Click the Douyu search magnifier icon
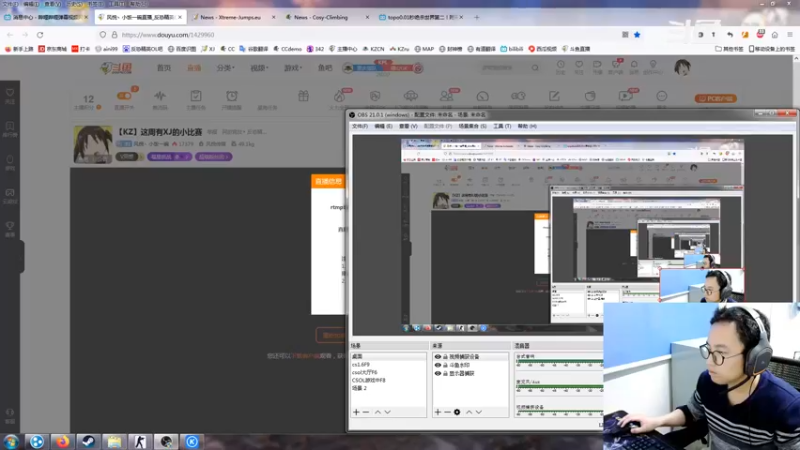 point(535,67)
